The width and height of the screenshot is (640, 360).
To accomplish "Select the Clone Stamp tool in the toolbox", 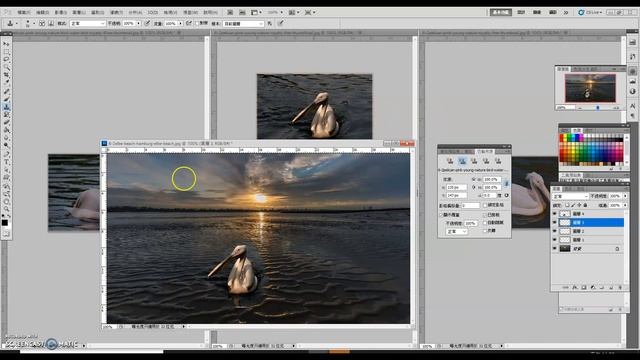I will click(6, 107).
